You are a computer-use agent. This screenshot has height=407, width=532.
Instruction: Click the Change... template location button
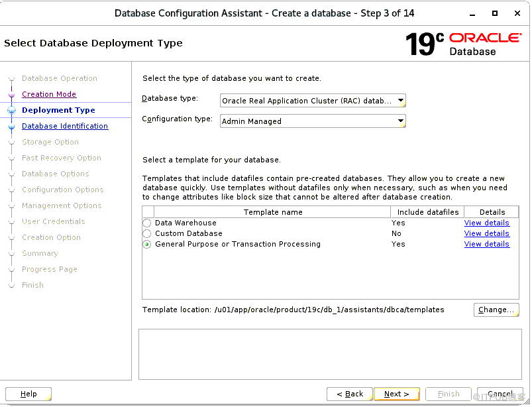(x=496, y=310)
